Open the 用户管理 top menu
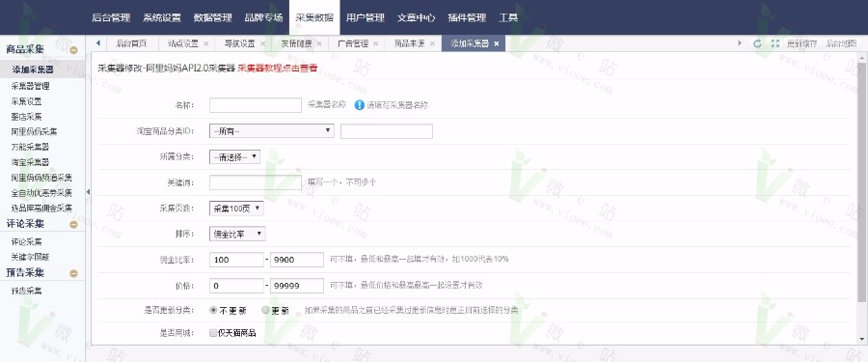Viewport: 868px width, 362px height. tap(366, 17)
